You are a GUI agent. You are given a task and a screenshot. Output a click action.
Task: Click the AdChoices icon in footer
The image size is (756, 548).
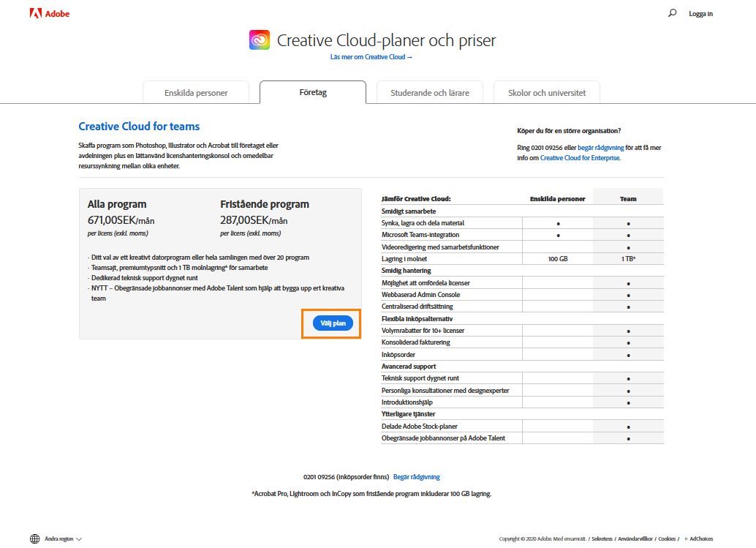(687, 538)
